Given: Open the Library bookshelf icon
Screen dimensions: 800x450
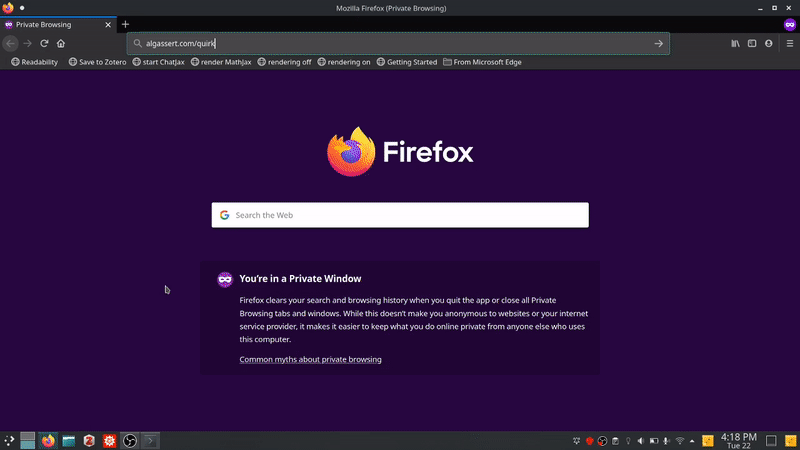Looking at the screenshot, I should point(735,43).
